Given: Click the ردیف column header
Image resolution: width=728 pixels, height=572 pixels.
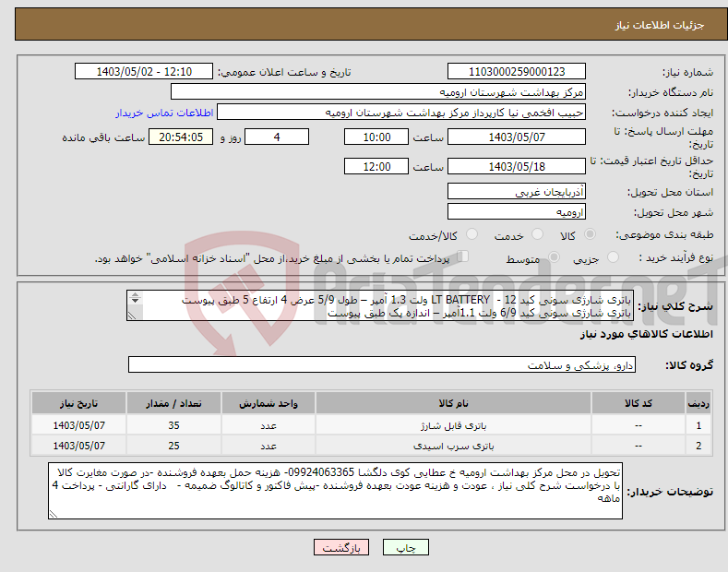Looking at the screenshot, I should pyautogui.click(x=698, y=403).
